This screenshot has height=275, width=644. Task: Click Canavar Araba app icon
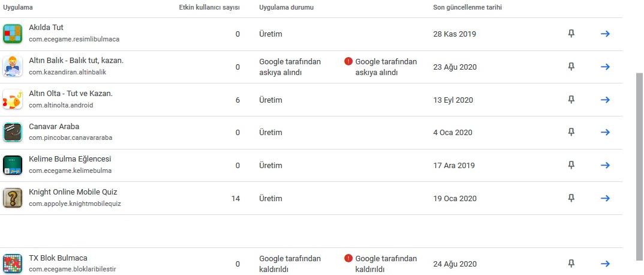tap(13, 132)
